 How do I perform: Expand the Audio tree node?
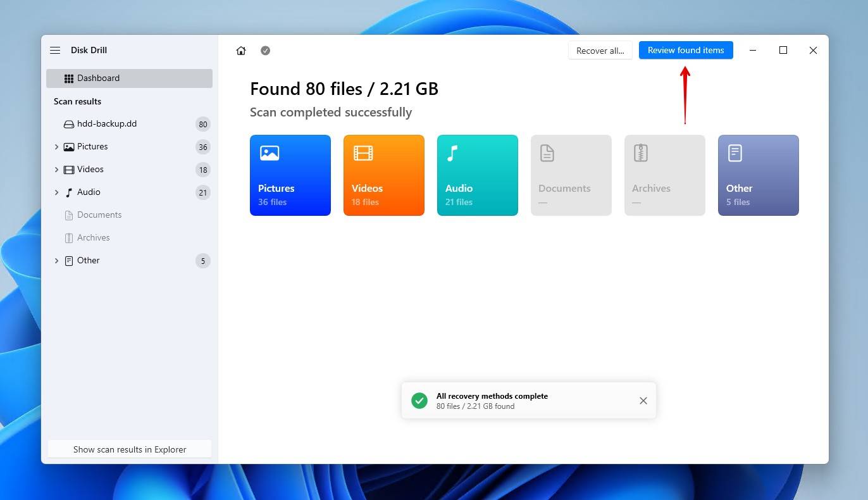[56, 192]
